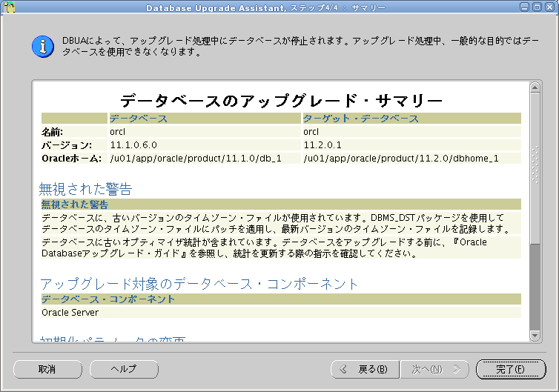The image size is (559, 392).
Task: Click the disabled 次へ(N) button
Action: point(434,369)
